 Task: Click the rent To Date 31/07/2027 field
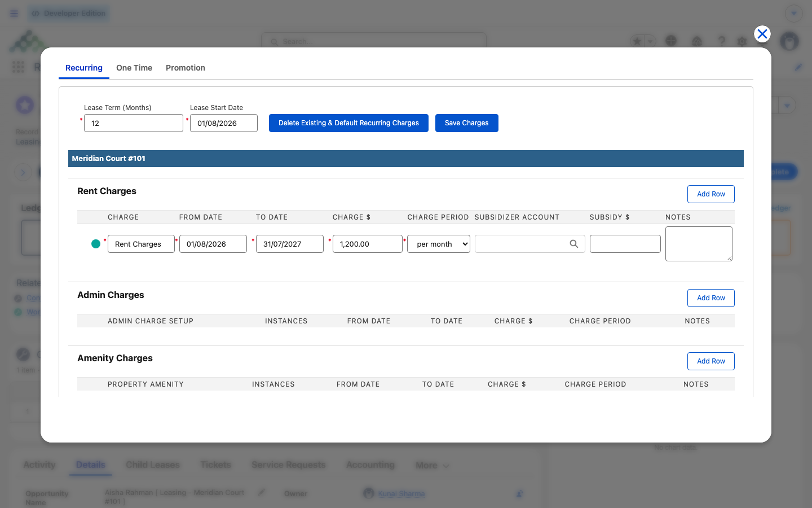click(x=290, y=244)
